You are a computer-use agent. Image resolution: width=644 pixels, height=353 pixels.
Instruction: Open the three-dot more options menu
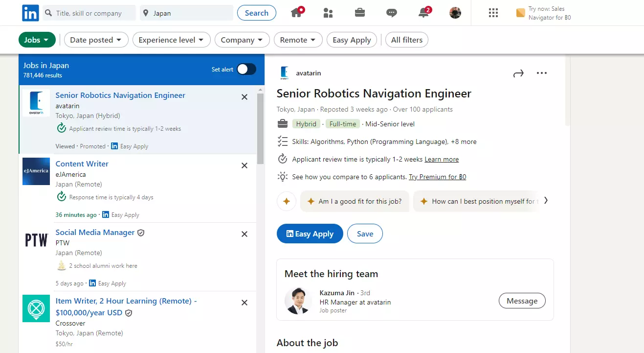tap(542, 73)
